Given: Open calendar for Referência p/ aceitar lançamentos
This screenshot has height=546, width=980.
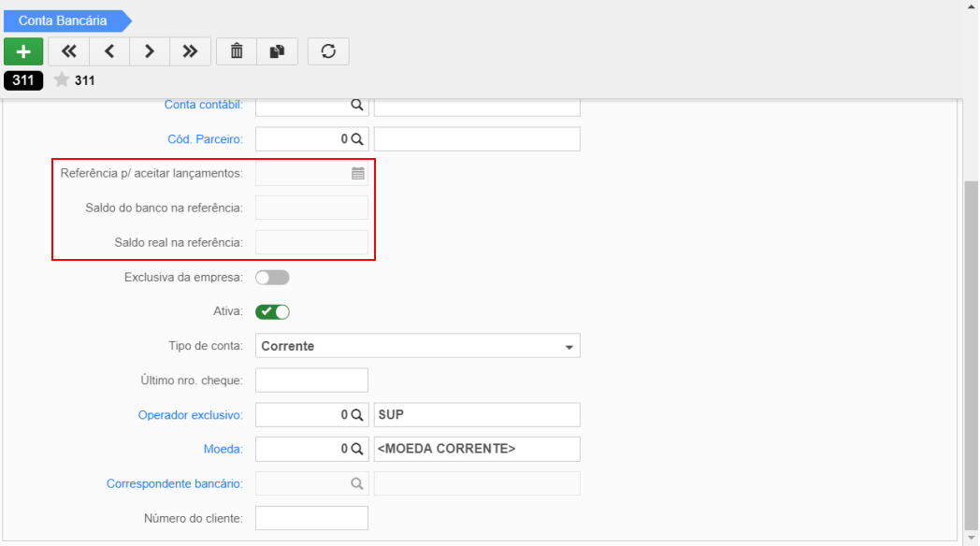Looking at the screenshot, I should [357, 174].
